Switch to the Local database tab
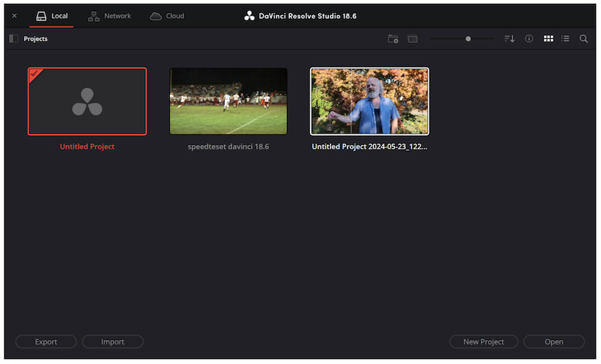 pyautogui.click(x=51, y=16)
